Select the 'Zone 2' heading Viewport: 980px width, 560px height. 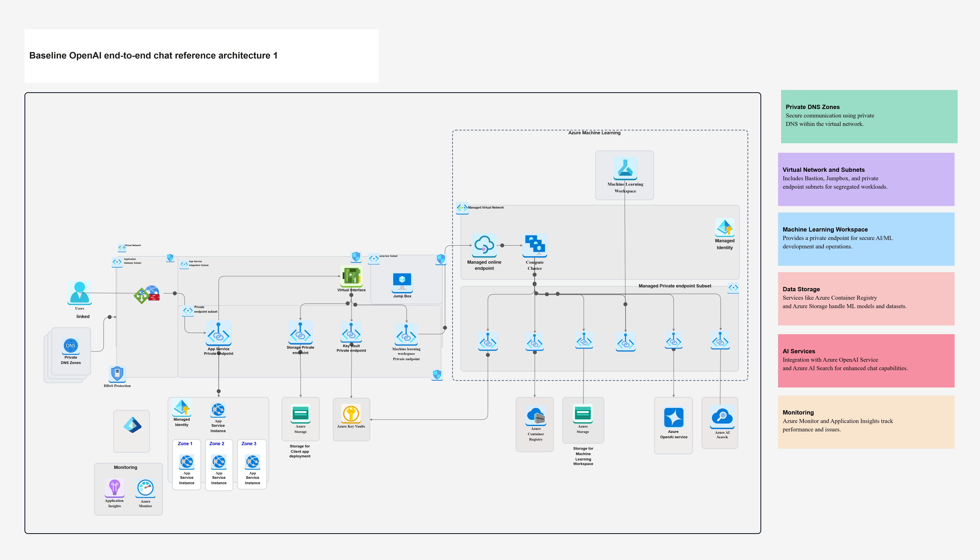(217, 443)
